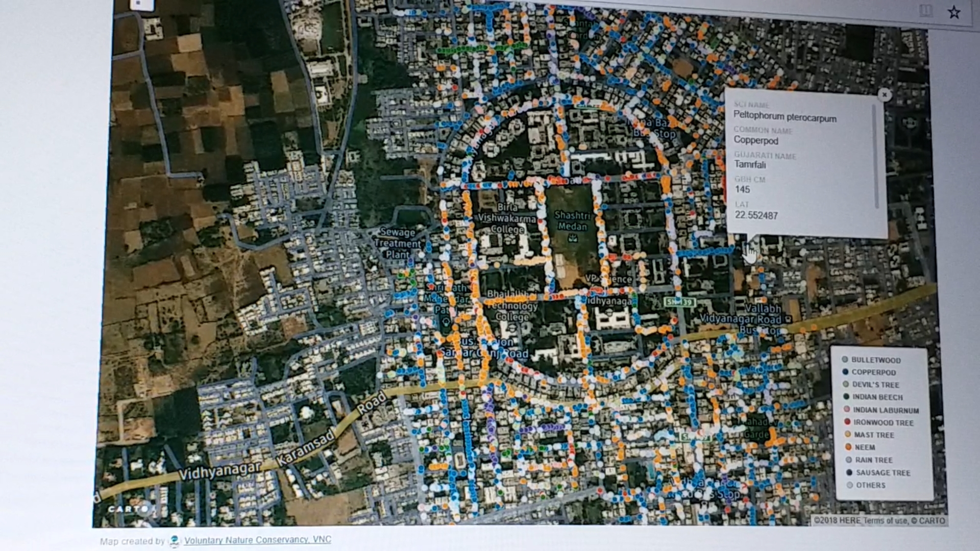980x551 pixels.
Task: Click the 'Tamrfali' Gujarati name value
Action: tap(750, 164)
